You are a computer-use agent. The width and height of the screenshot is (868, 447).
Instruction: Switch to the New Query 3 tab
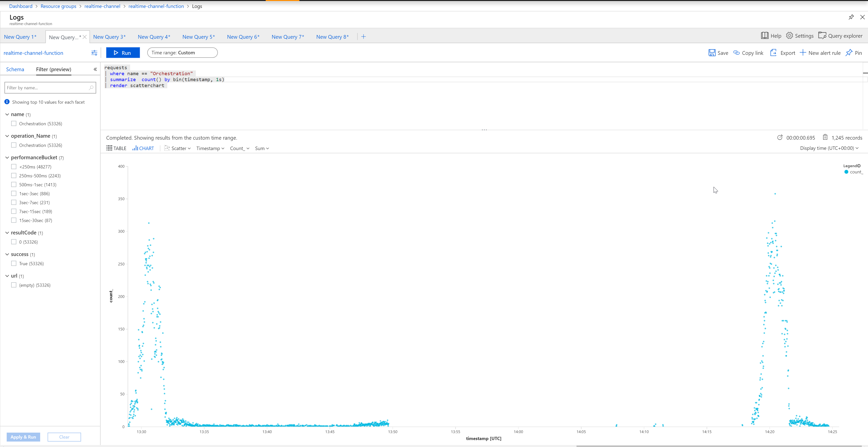(x=109, y=37)
